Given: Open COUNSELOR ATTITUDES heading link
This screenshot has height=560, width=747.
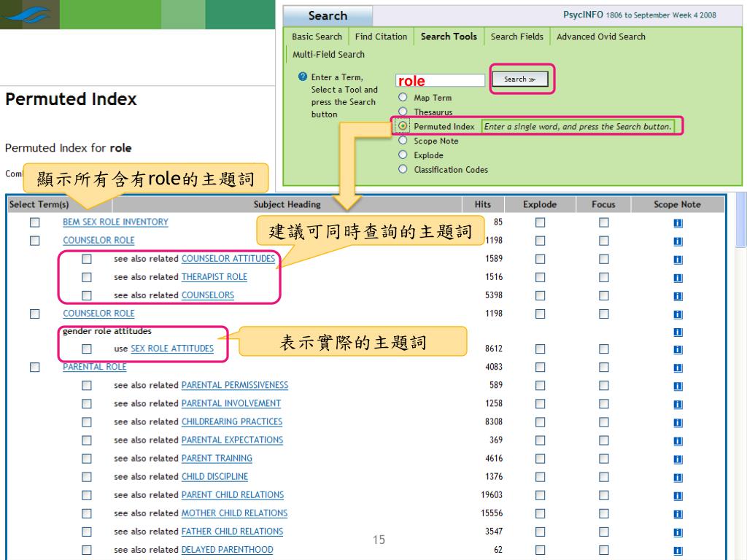Looking at the screenshot, I should click(228, 259).
